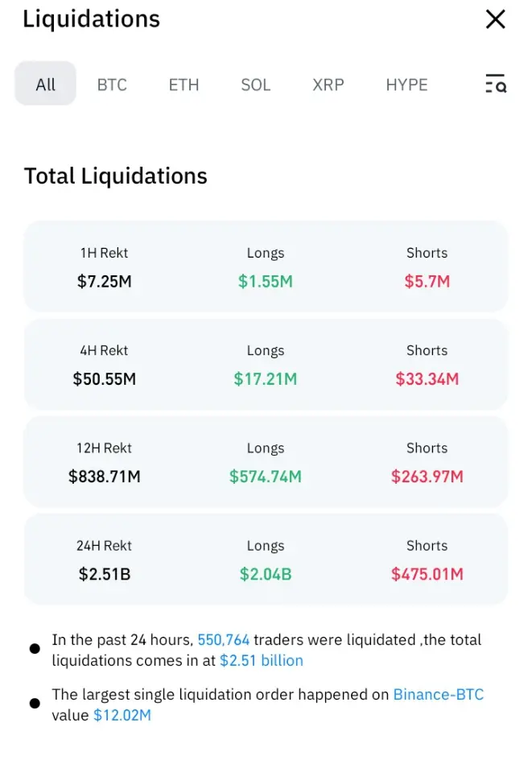This screenshot has height=760, width=532.
Task: Switch to the HYPE tab
Action: point(406,85)
